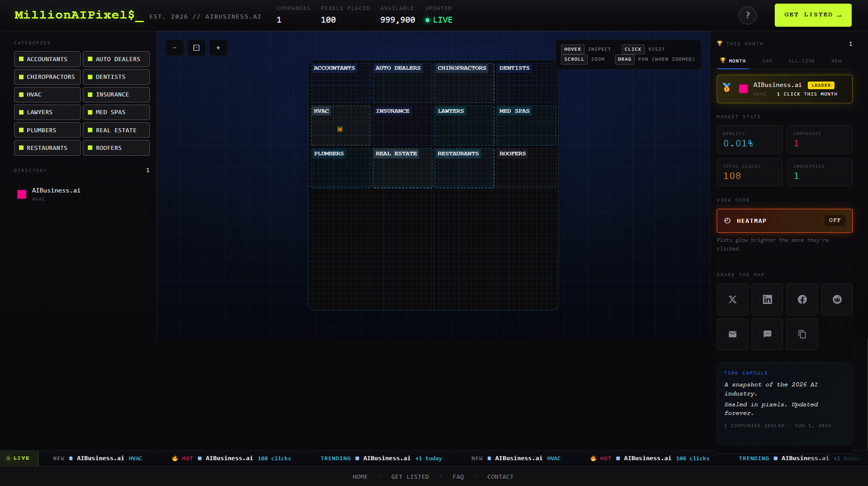Switch leaderboard to the New tab
868x486 pixels.
point(836,61)
